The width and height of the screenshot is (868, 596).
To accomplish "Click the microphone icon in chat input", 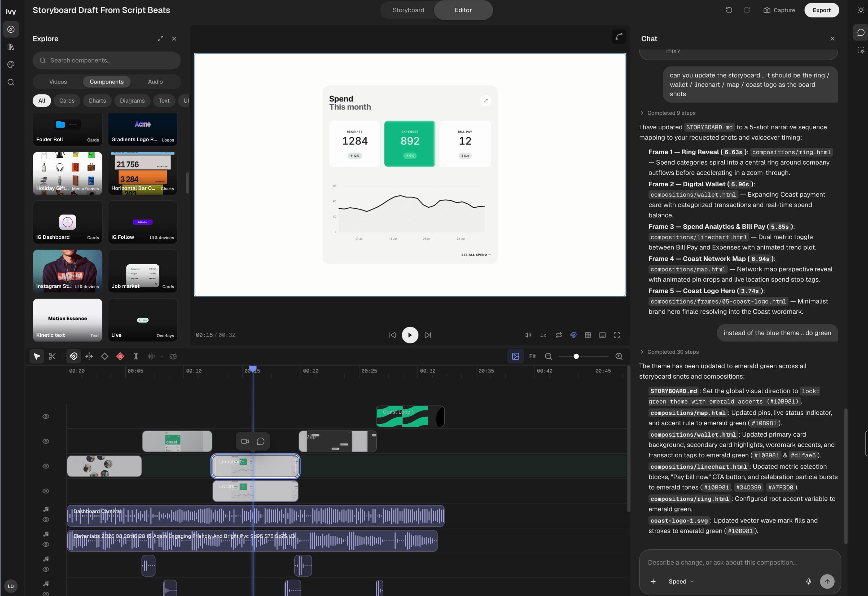I will [808, 581].
